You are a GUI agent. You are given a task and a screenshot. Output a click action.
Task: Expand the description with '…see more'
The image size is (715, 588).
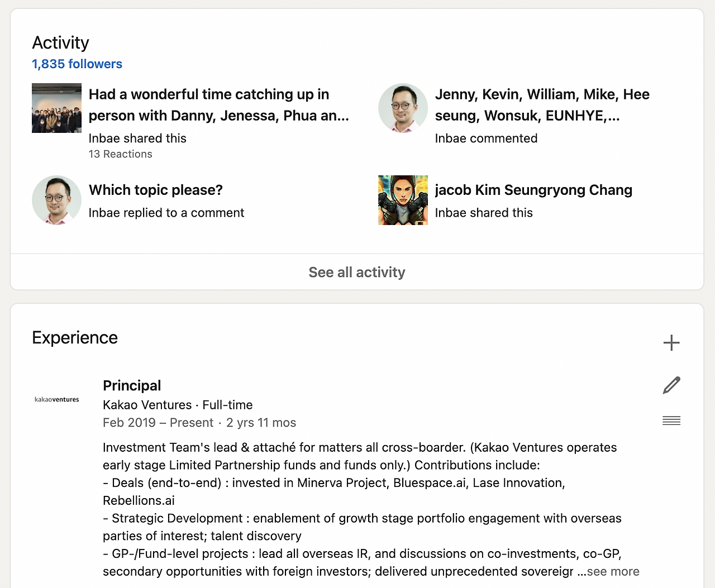[x=612, y=571]
